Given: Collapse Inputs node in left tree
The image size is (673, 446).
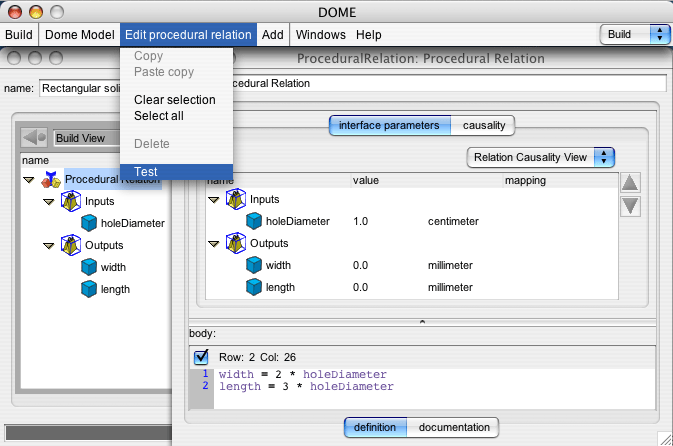Looking at the screenshot, I should click(x=49, y=202).
